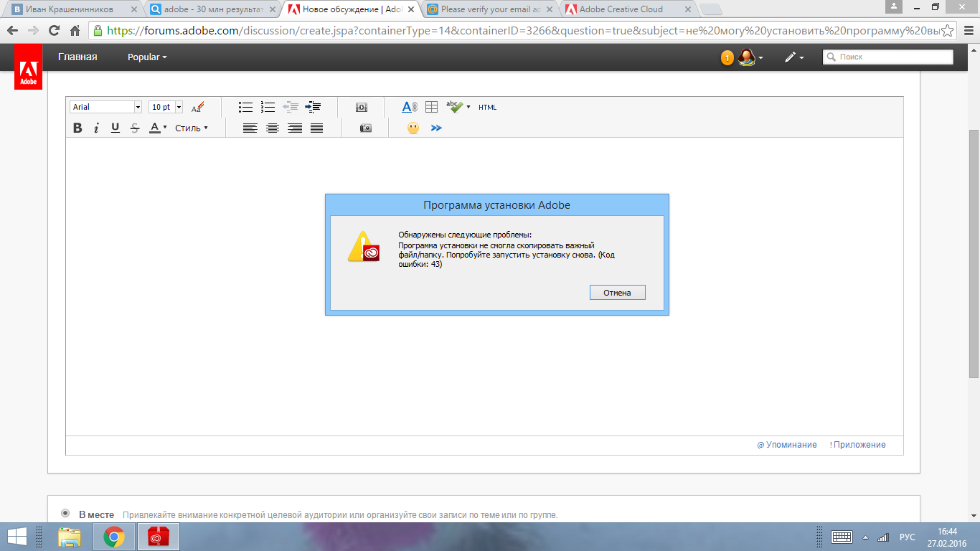This screenshot has width=980, height=551.
Task: Toggle strikethrough formatting in editor
Action: 135,128
